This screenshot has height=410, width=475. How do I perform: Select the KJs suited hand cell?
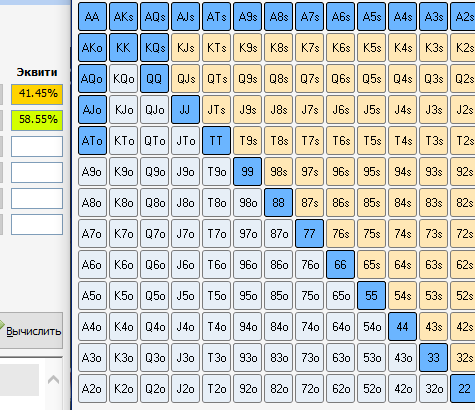(185, 47)
